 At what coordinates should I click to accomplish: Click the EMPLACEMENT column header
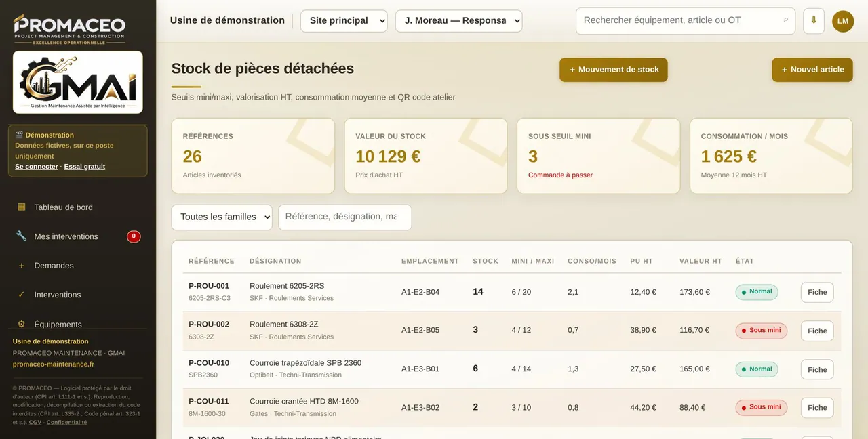pyautogui.click(x=430, y=262)
